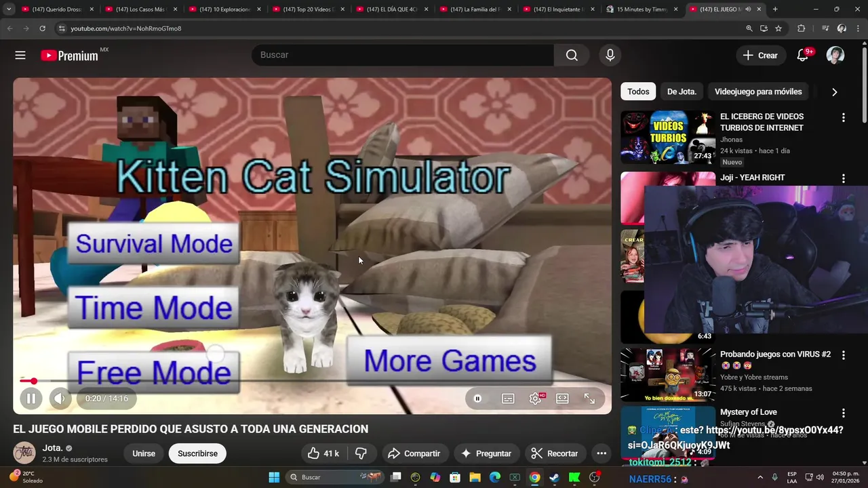The height and width of the screenshot is (488, 868).
Task: Open El Iceberg de Videos Turbios thumbnail
Action: pyautogui.click(x=668, y=138)
